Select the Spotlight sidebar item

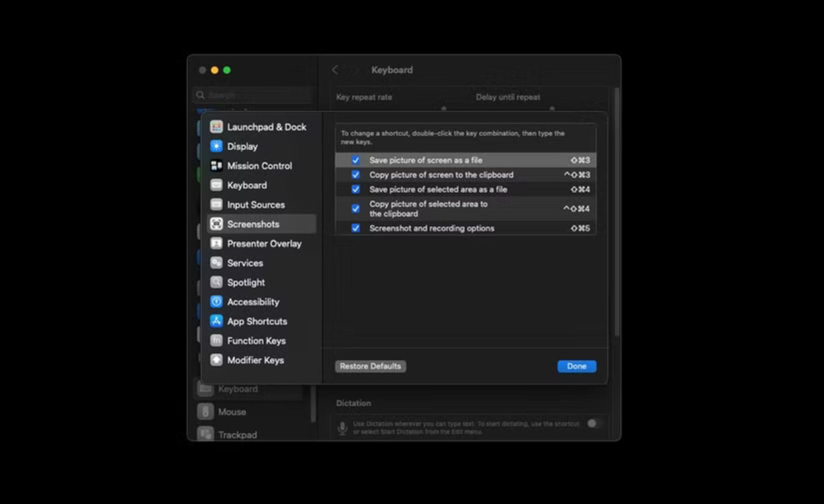tap(245, 283)
